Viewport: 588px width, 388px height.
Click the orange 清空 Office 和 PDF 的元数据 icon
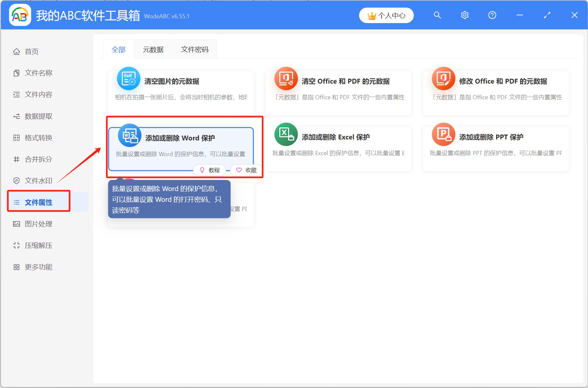click(286, 78)
